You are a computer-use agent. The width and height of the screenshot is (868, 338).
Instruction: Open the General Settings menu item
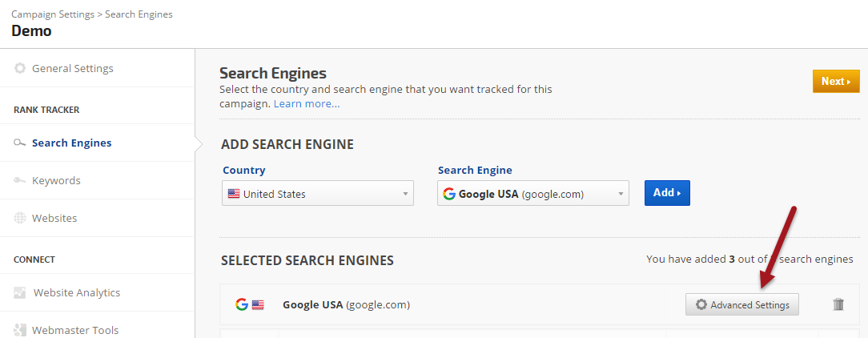(x=72, y=68)
